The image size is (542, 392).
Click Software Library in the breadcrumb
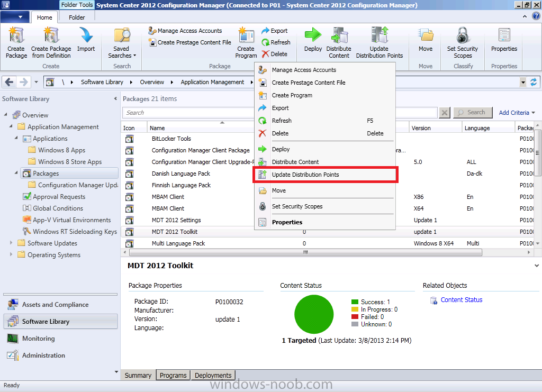pyautogui.click(x=102, y=82)
